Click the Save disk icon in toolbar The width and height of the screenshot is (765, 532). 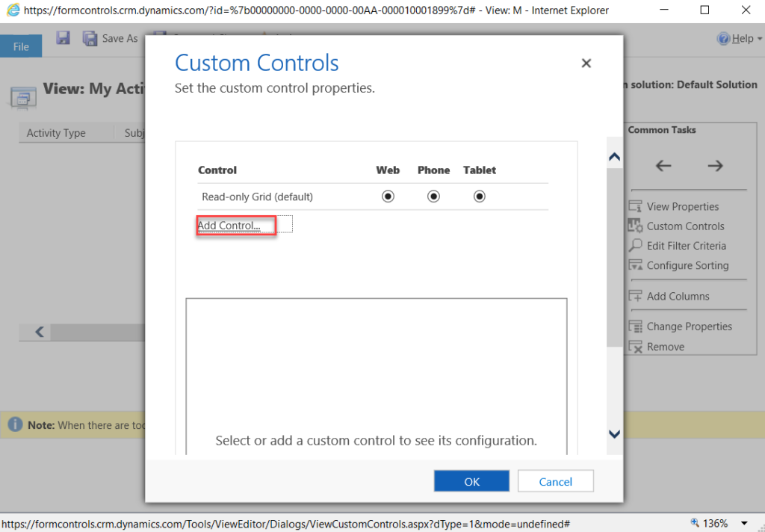tap(64, 38)
